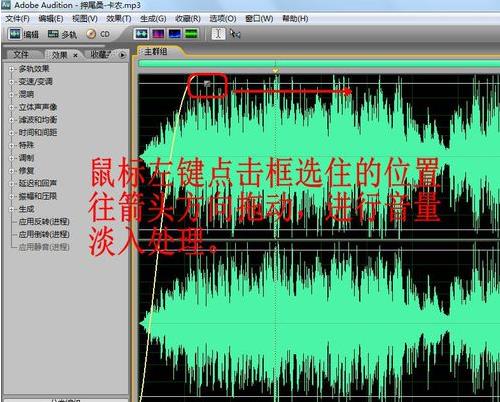Switch to the 文件 panel tab
Image resolution: width=500 pixels, height=402 pixels.
click(21, 55)
